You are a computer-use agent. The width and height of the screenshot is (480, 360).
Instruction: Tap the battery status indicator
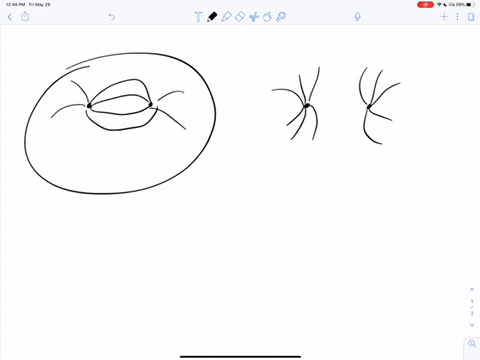coord(470,5)
